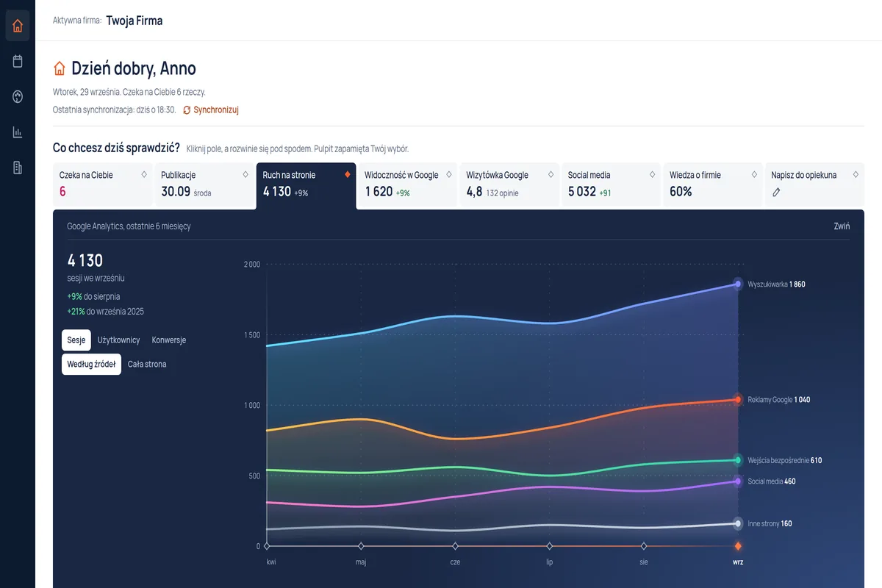
Task: Click the building icon in the sidebar
Action: 18,168
